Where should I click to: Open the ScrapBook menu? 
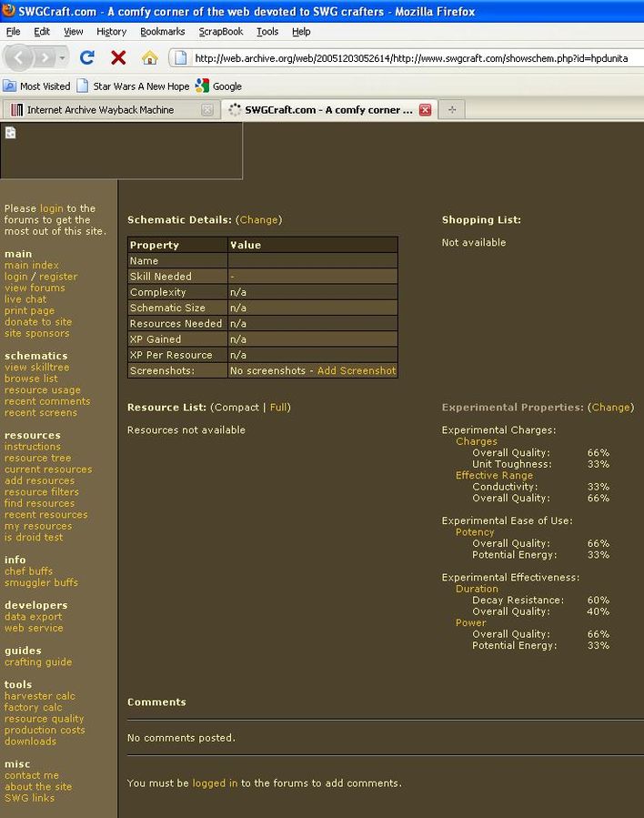(221, 31)
